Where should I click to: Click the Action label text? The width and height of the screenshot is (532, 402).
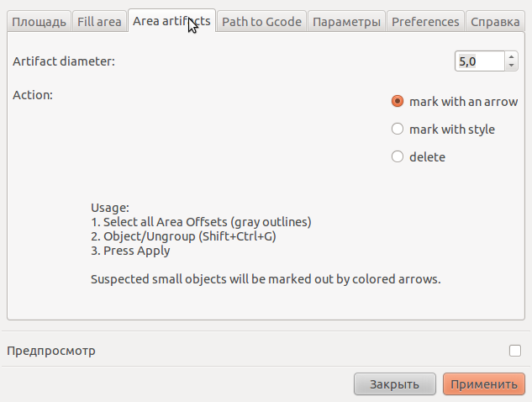point(33,95)
